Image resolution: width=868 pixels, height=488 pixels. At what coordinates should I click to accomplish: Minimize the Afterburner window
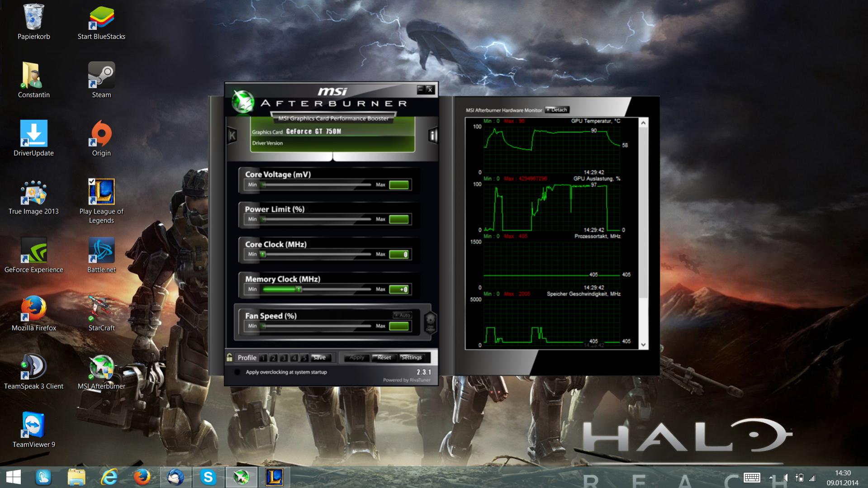[x=420, y=90]
